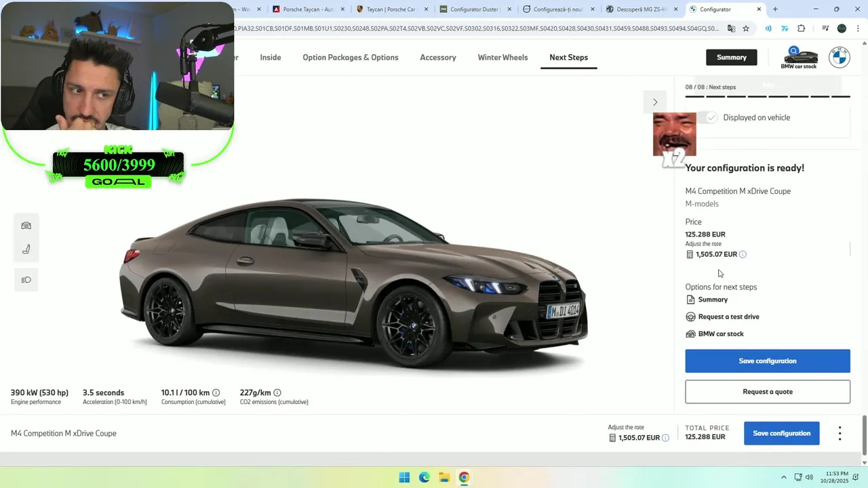Screen dimensions: 868x488
Task: Click the BMW roundel logo
Action: (x=840, y=58)
